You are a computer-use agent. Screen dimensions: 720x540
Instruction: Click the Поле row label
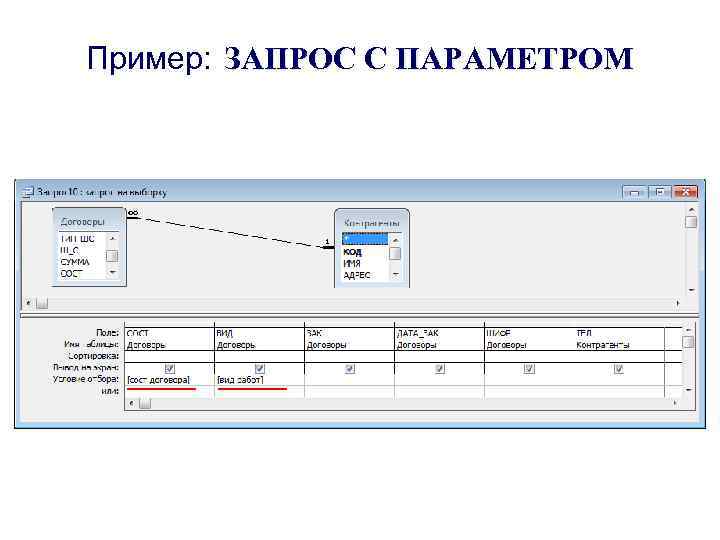click(107, 332)
